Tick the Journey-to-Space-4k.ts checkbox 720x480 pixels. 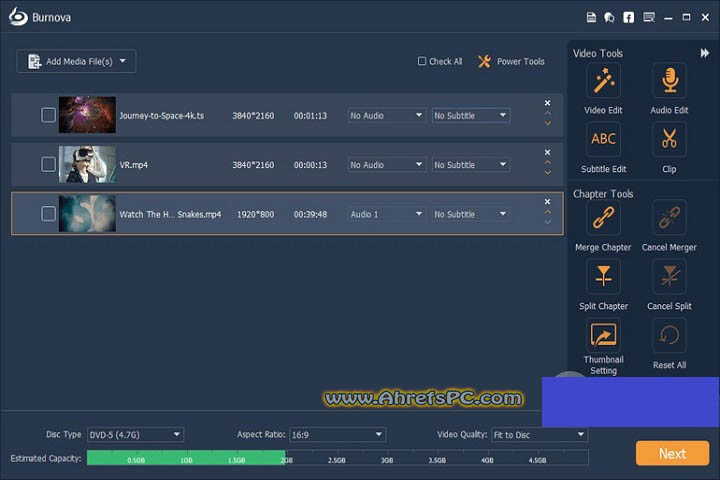pyautogui.click(x=48, y=115)
